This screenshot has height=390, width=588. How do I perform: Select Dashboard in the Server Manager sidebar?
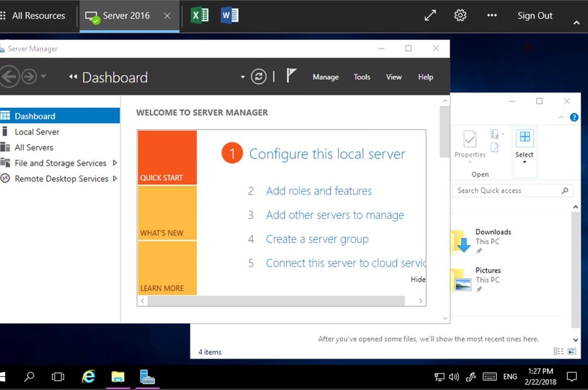60,116
